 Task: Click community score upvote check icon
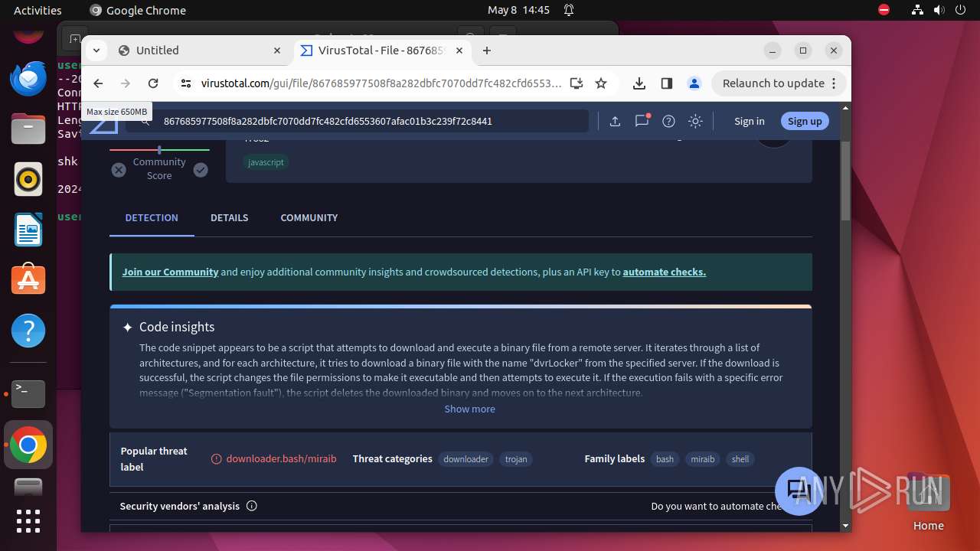[201, 170]
